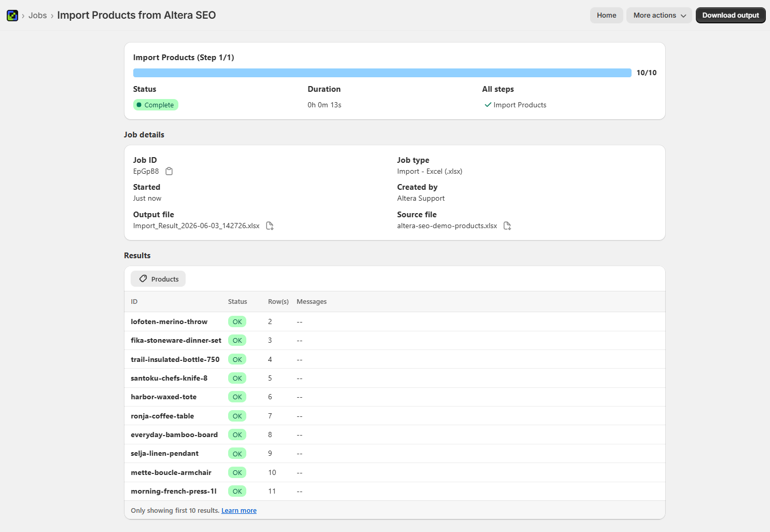Download the output file via its icon
This screenshot has height=532, width=770.
click(x=270, y=226)
